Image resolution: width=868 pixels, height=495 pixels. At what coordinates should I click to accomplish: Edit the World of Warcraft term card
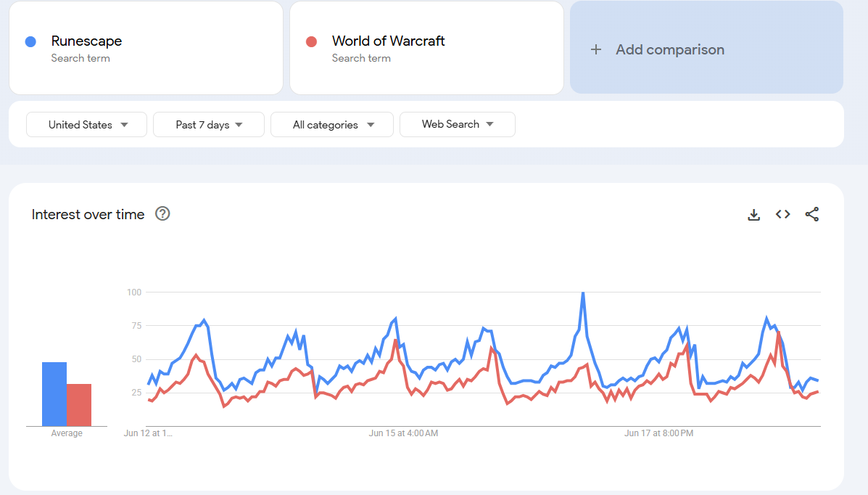tap(426, 48)
